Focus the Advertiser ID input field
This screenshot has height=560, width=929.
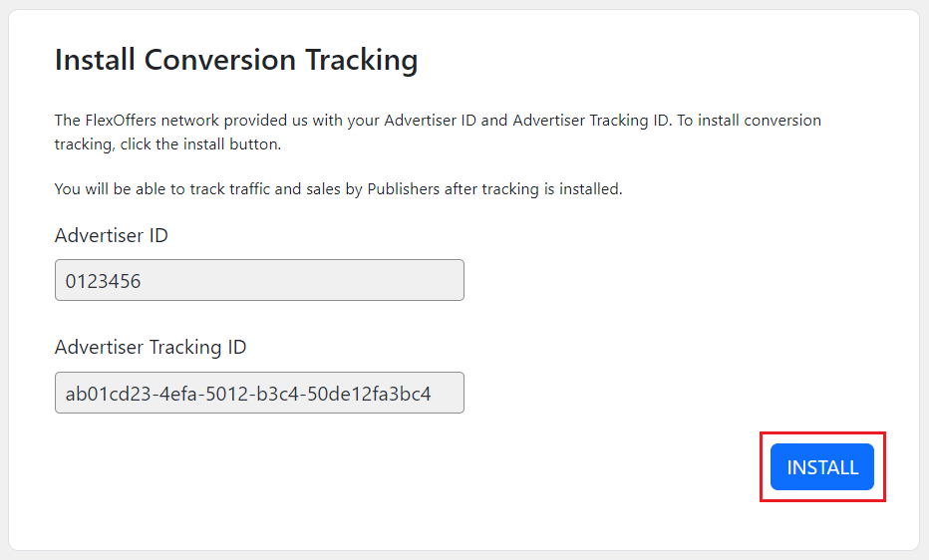259,281
